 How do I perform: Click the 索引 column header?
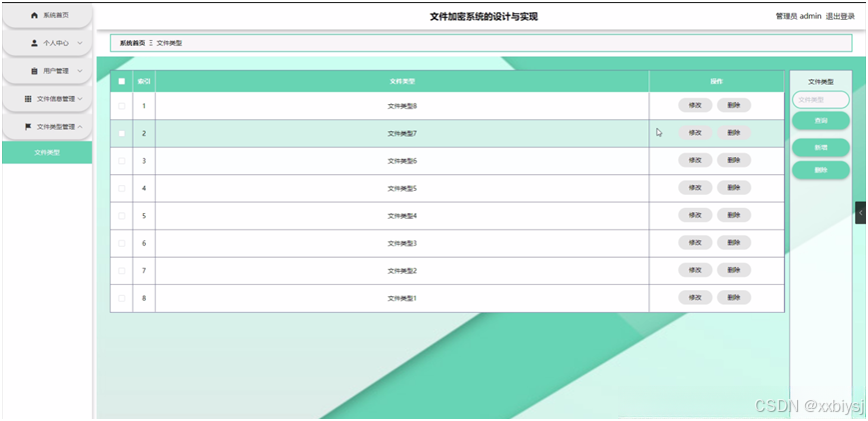point(144,81)
